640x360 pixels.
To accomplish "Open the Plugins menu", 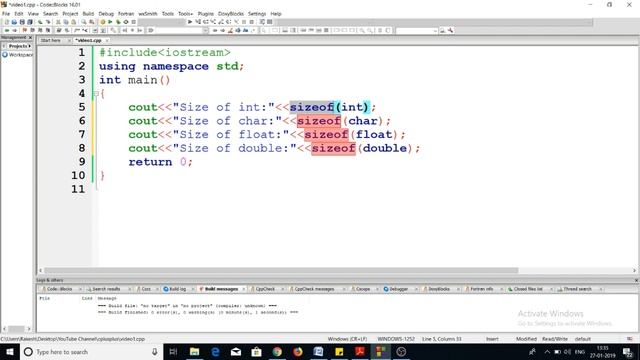I will (x=206, y=13).
